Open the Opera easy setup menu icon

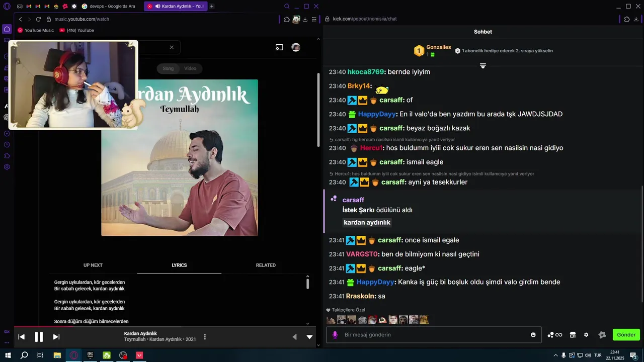point(314,19)
